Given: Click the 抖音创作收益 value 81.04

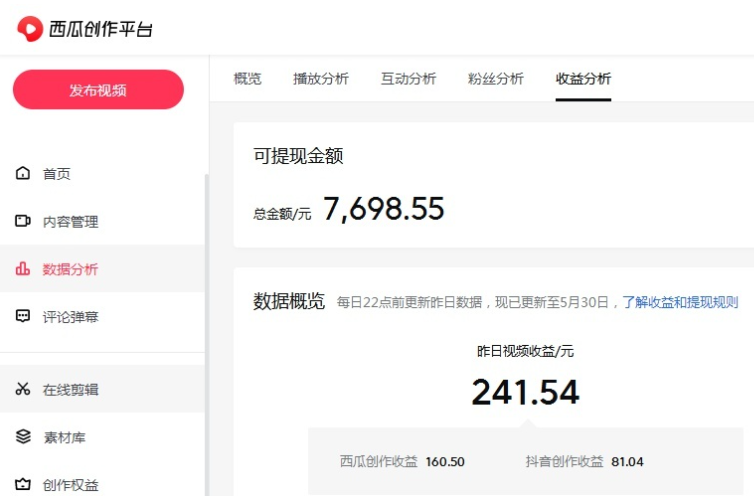Looking at the screenshot, I should [627, 462].
